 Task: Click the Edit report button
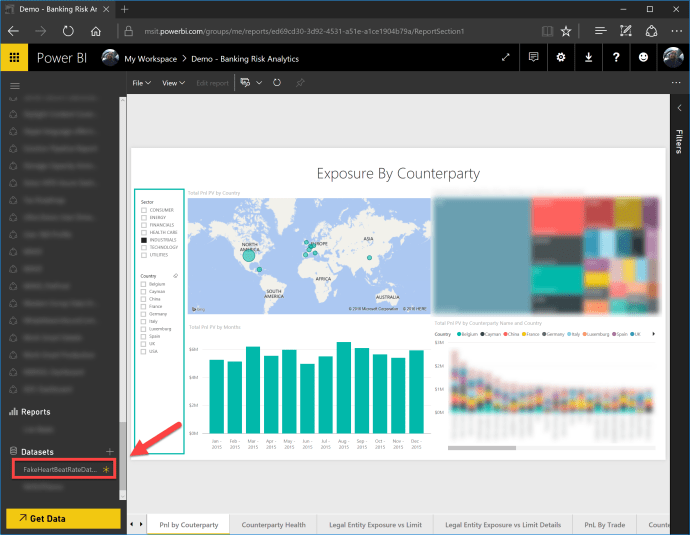point(212,83)
